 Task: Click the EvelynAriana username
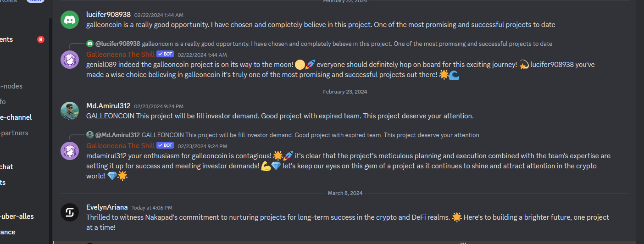click(107, 207)
